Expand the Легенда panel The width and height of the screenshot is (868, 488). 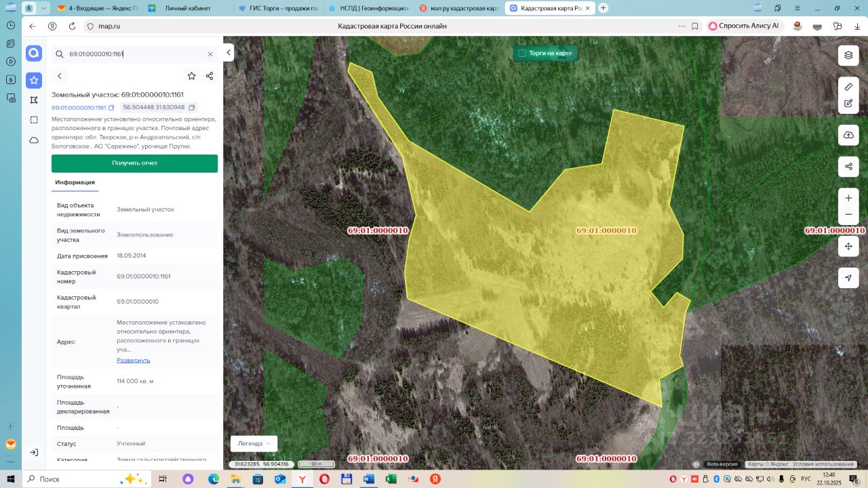(x=254, y=443)
